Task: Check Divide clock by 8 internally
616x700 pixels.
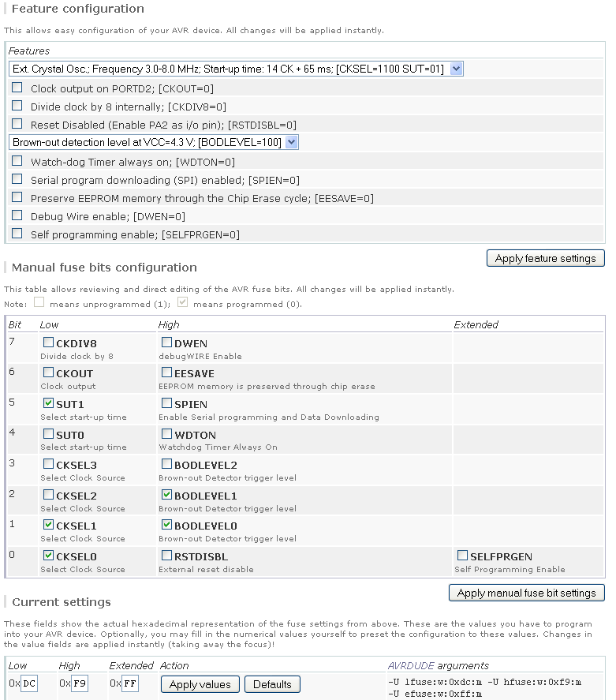Action: (x=17, y=106)
